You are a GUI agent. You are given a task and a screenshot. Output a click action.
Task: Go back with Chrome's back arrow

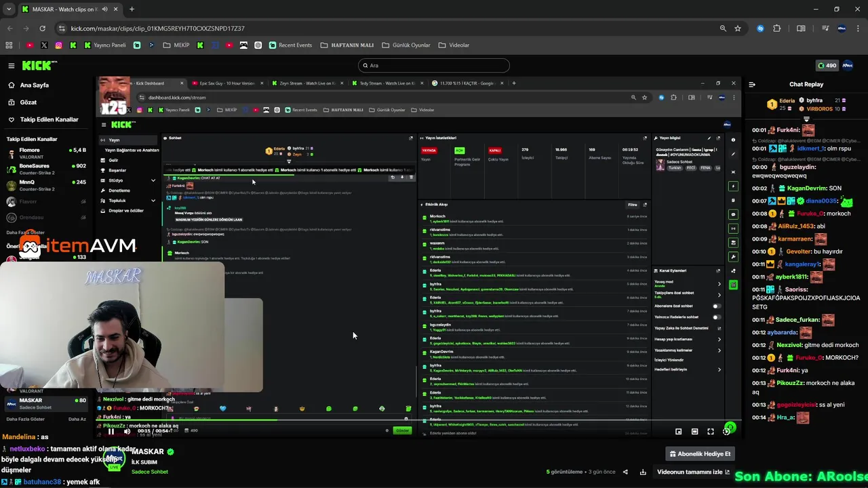[9, 28]
